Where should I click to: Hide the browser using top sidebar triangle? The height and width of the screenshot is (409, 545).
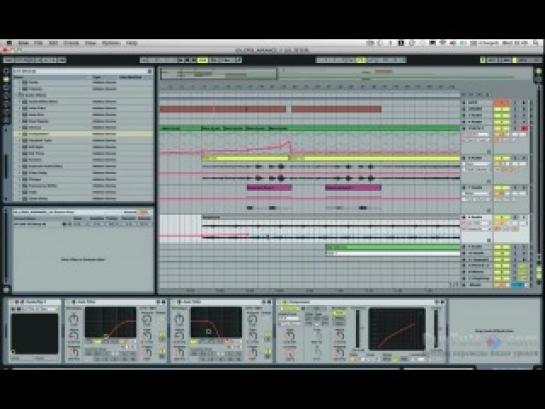(6, 71)
